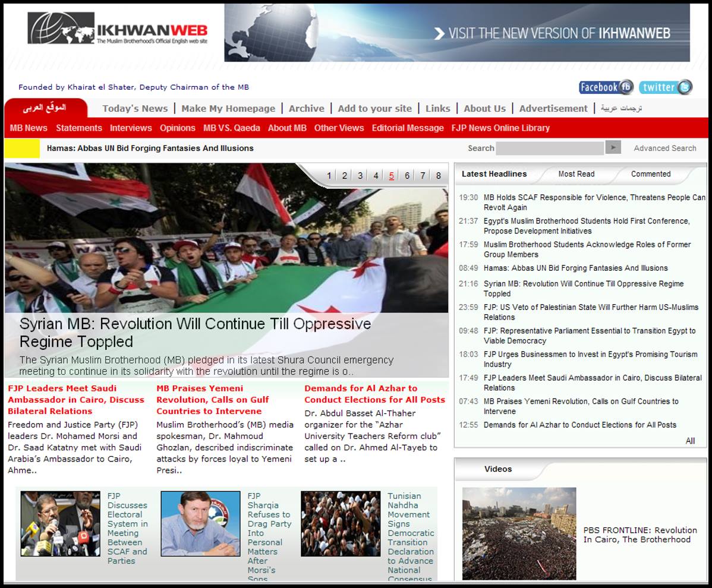The width and height of the screenshot is (712, 588).
Task: Click the FJP Sharqia article thumbnail
Action: 200,523
